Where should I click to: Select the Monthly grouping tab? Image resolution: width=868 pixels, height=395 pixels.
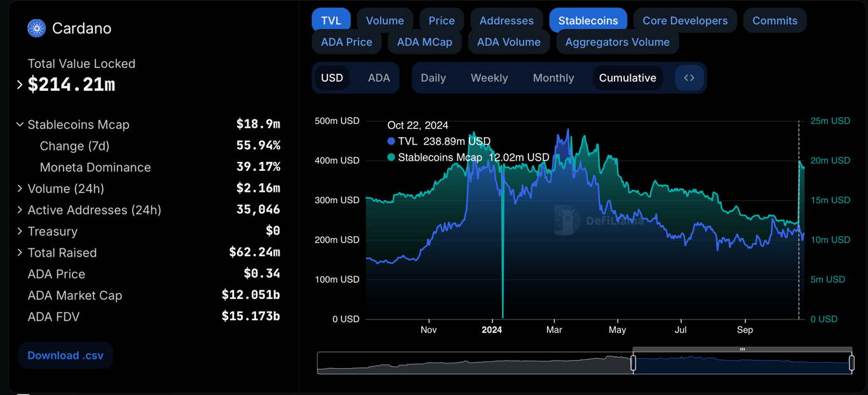(553, 78)
